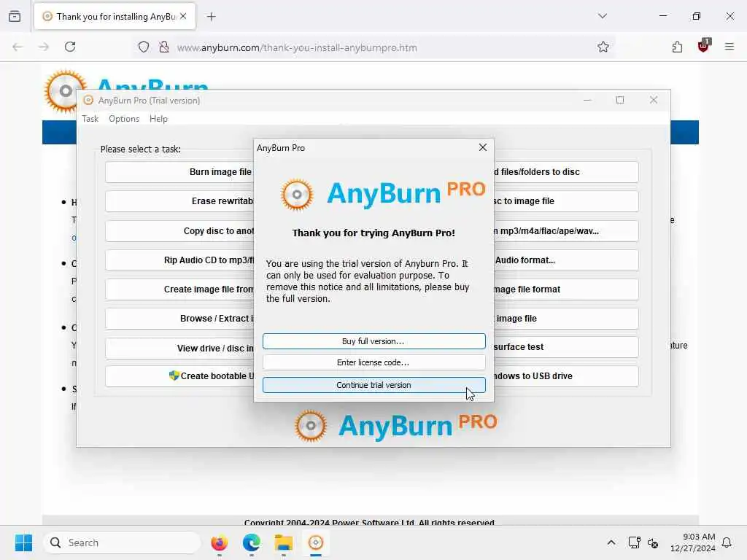This screenshot has width=747, height=560.
Task: Close the AnyBurn thank-you tab
Action: (183, 16)
